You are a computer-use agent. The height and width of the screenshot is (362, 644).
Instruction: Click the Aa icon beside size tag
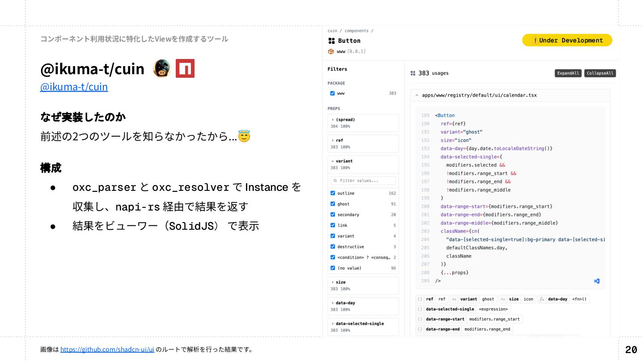(x=503, y=299)
